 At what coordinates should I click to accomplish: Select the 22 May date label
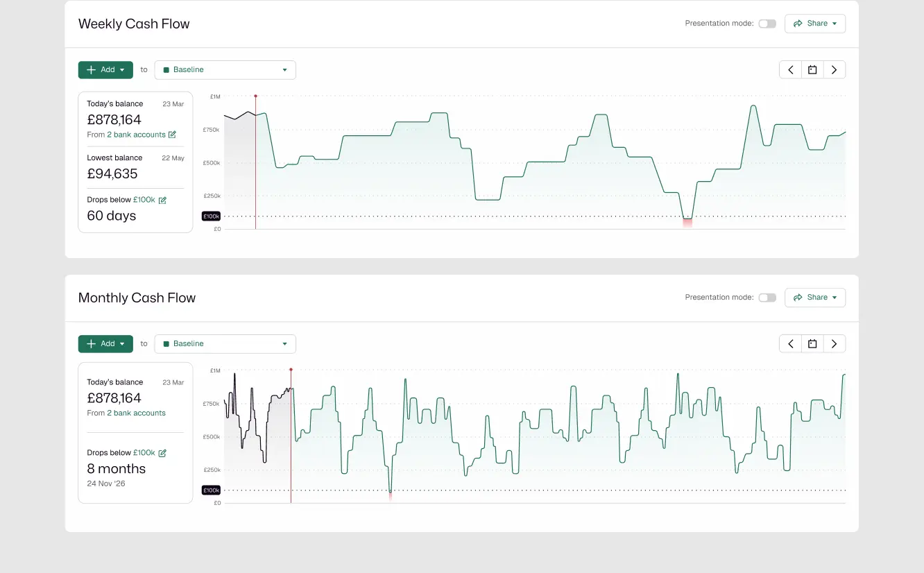pos(173,158)
